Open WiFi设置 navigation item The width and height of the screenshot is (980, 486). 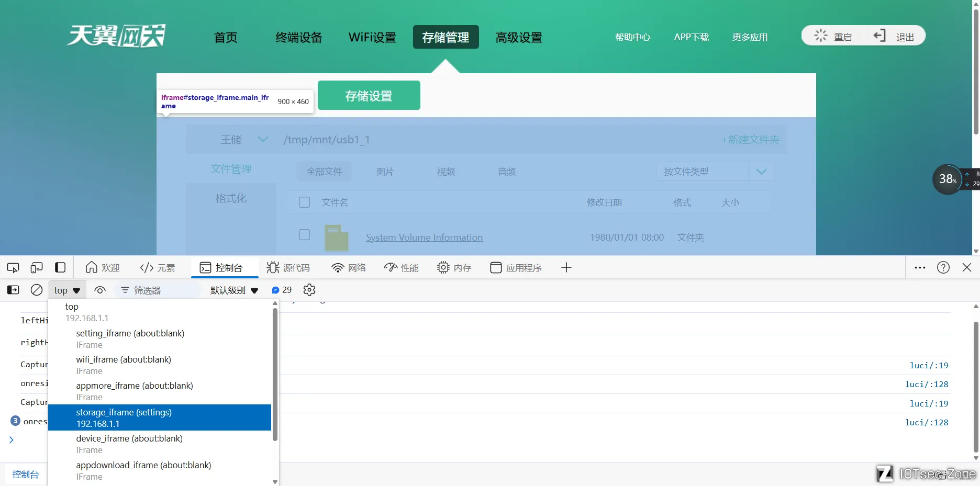click(x=372, y=37)
